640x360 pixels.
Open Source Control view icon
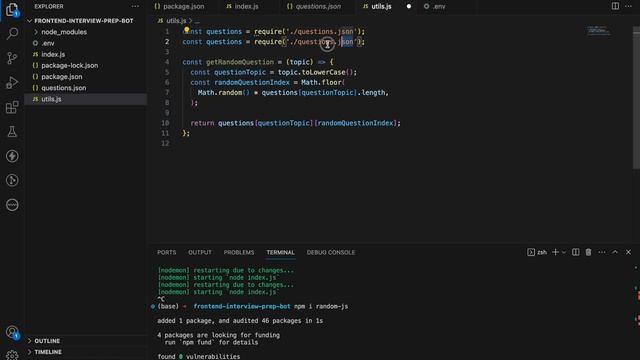[12, 58]
